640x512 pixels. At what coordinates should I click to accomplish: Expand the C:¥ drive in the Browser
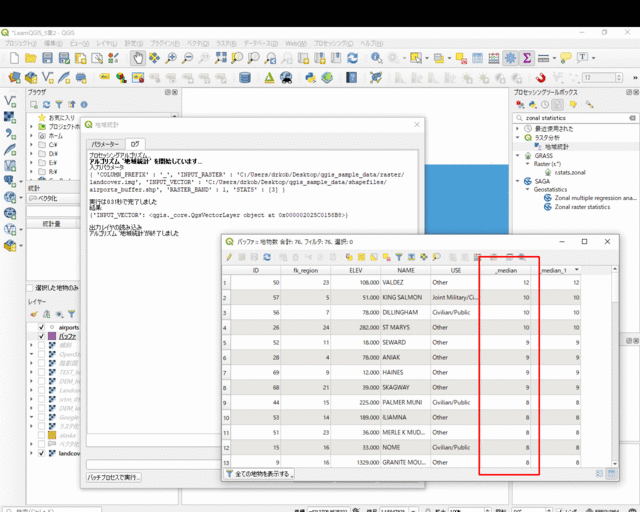pyautogui.click(x=31, y=145)
